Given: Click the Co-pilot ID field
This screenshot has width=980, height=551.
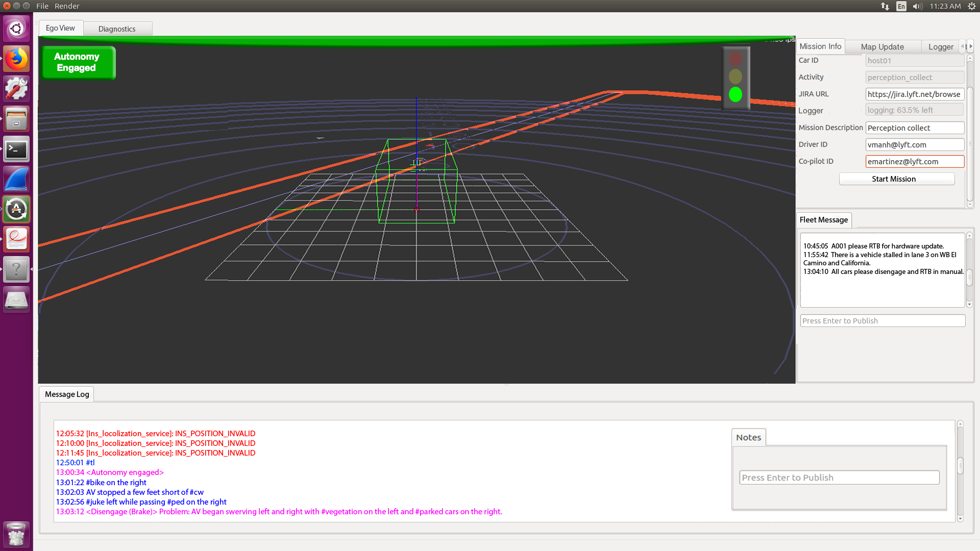Looking at the screenshot, I should point(914,162).
